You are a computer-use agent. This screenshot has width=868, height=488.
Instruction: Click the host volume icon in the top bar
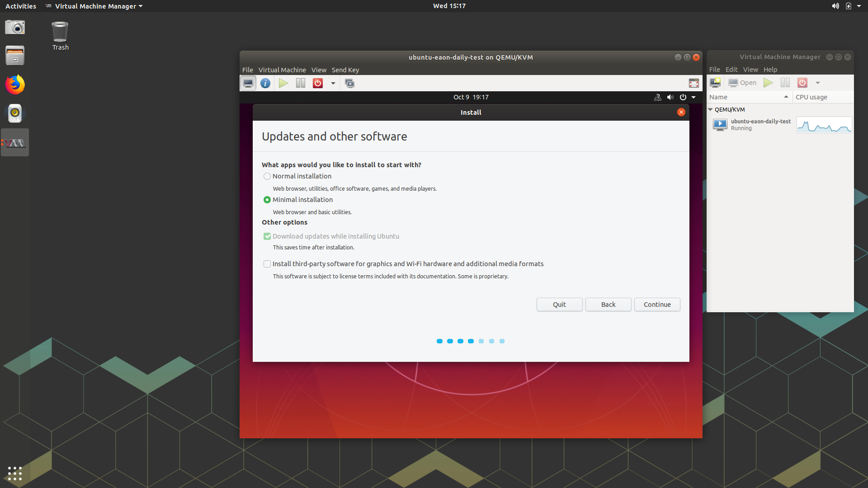click(x=835, y=6)
